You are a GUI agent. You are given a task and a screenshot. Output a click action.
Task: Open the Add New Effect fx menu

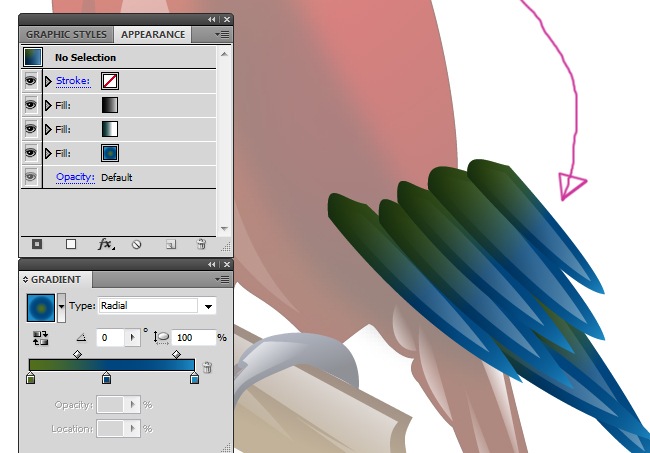click(x=106, y=244)
